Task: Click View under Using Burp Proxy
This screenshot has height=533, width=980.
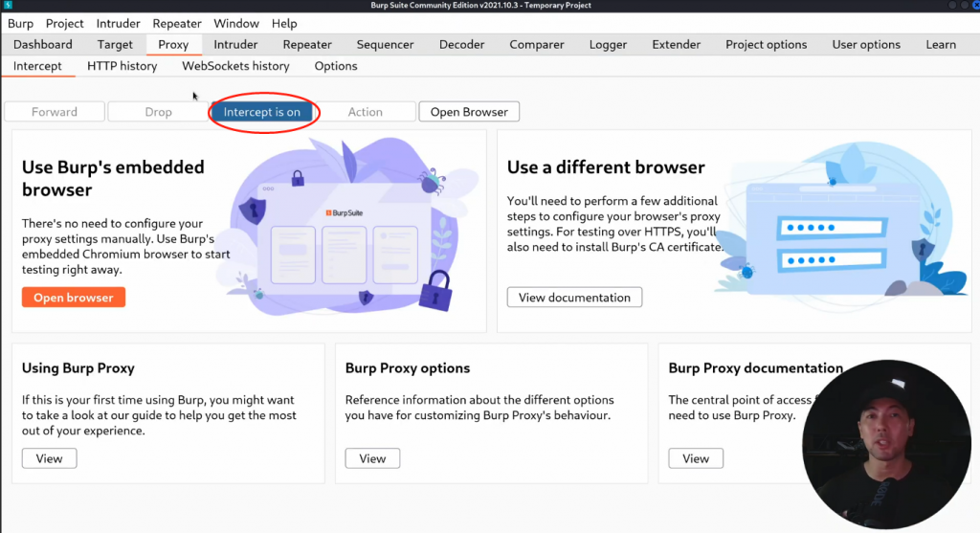Action: pos(50,458)
